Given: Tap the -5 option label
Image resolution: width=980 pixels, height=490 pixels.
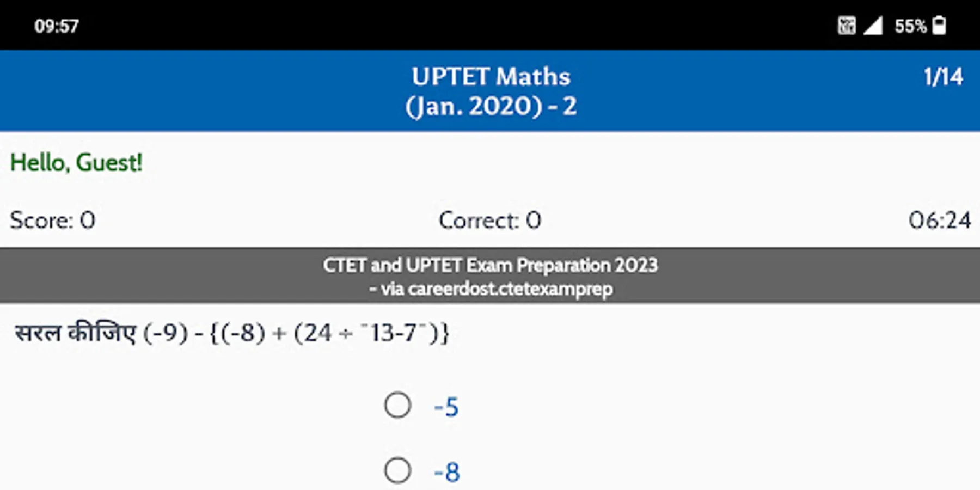Looking at the screenshot, I should point(446,407).
